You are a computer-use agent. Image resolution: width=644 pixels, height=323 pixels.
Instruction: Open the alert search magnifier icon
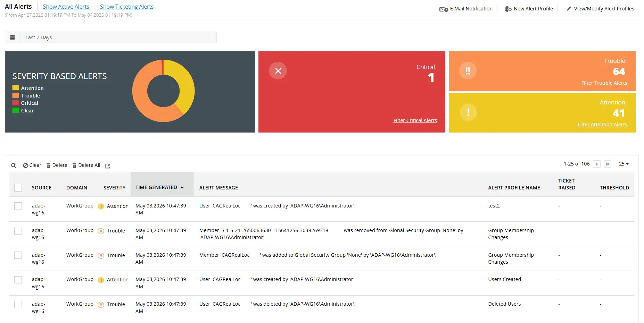tap(14, 165)
